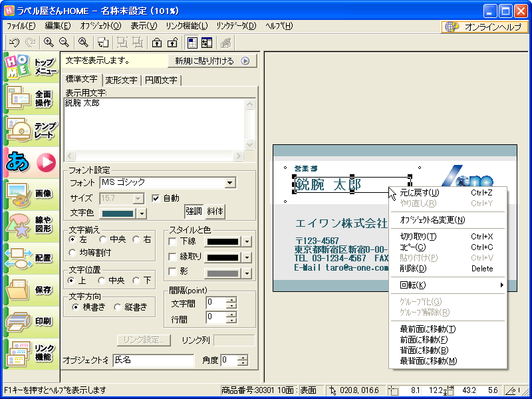This screenshot has height=399, width=532.
Task: Toggle the 強調 bold button
Action: (194, 211)
